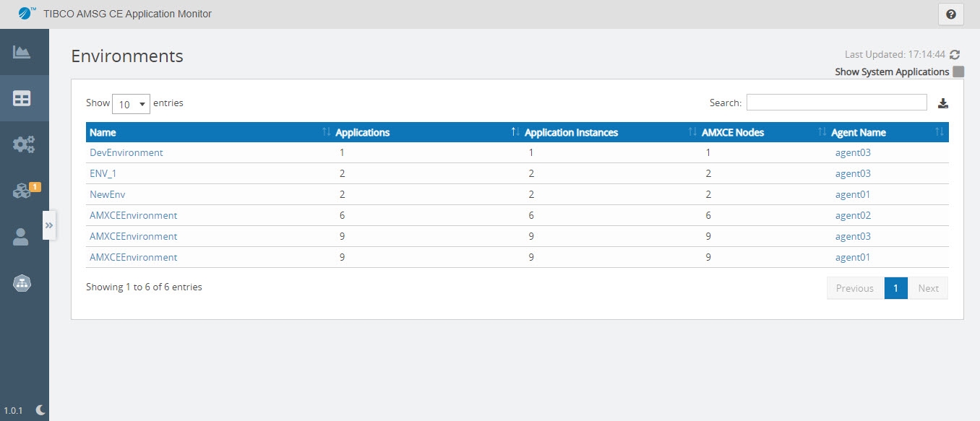Open the gears settings icon in sidebar
The height and width of the screenshot is (421, 980).
(x=24, y=144)
